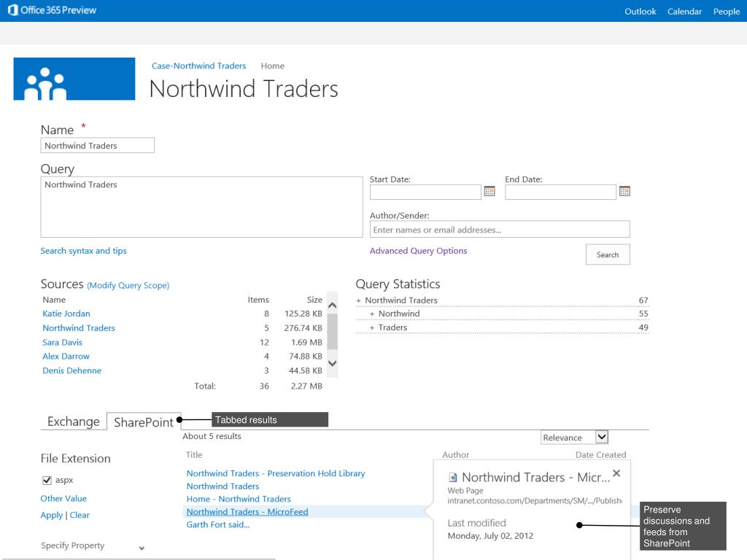
Task: Click the End Date input field
Action: [x=561, y=192]
